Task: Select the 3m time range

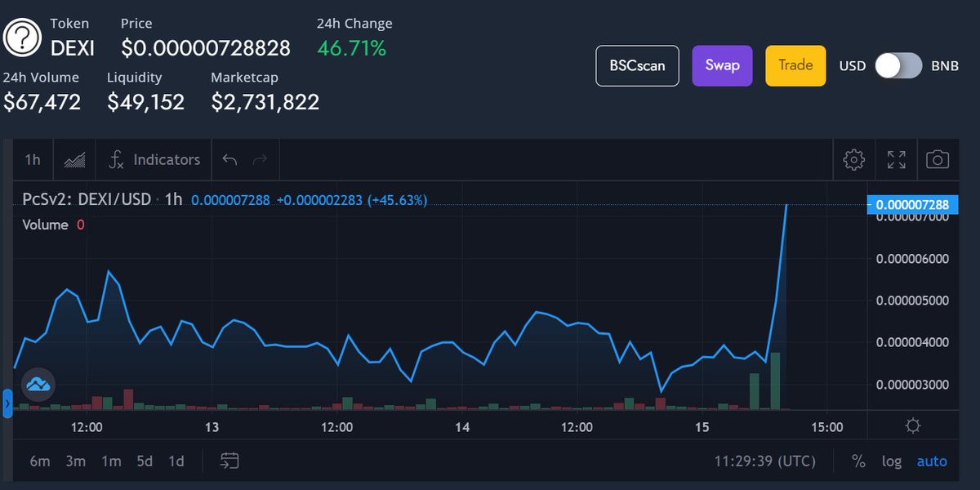Action: 76,461
